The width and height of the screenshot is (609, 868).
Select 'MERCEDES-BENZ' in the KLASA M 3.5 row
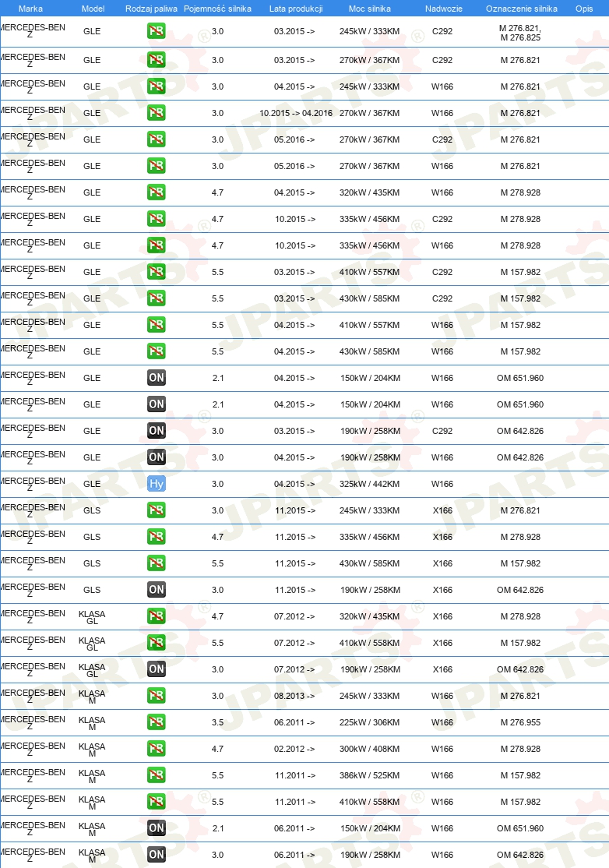[33, 722]
